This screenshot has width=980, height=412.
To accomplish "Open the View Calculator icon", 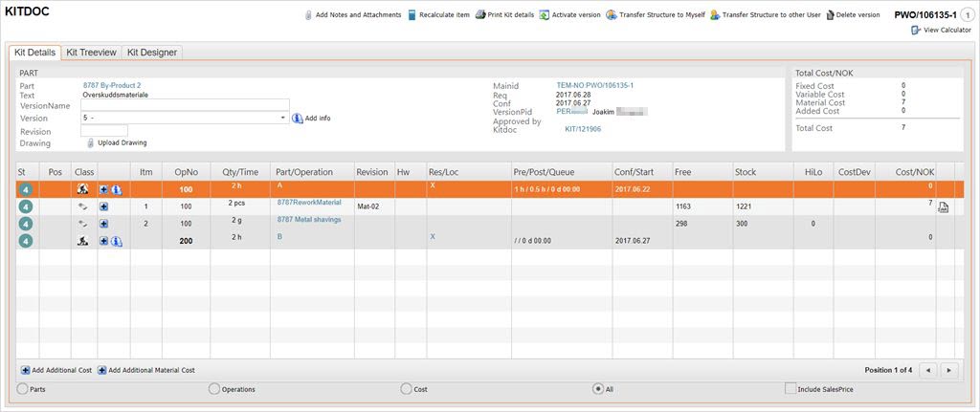I will tap(916, 31).
